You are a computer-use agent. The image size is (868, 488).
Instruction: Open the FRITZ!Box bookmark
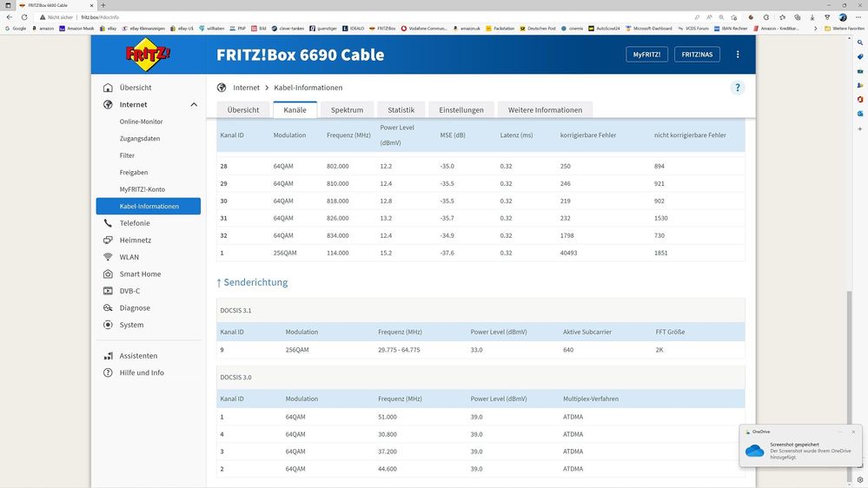tap(382, 28)
